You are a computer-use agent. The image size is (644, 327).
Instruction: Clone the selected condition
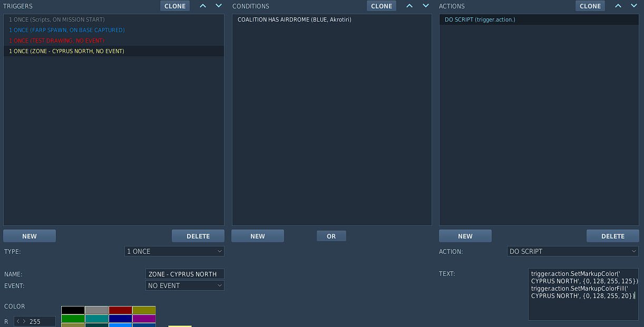tap(382, 6)
